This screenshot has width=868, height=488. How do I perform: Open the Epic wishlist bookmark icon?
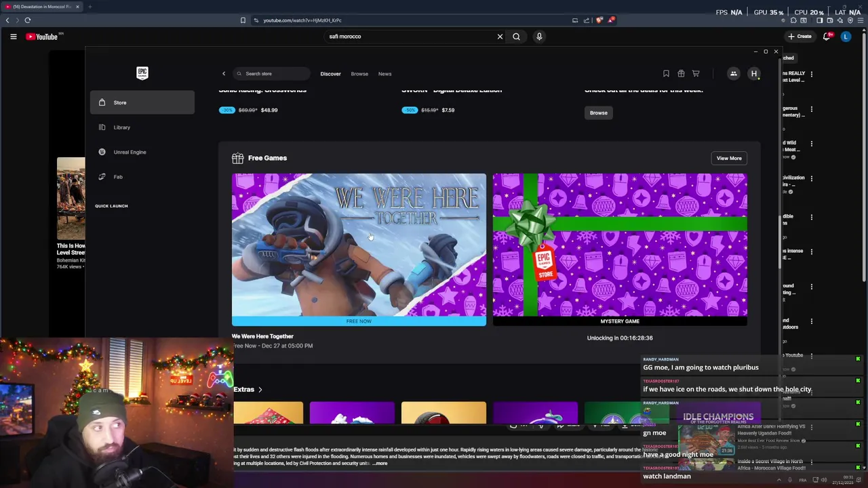point(666,73)
